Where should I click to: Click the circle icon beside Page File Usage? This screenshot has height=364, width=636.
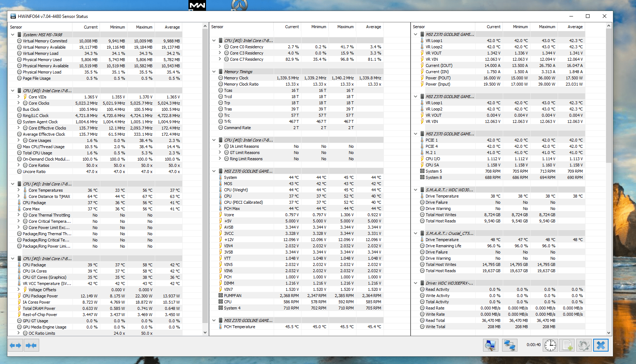point(19,78)
